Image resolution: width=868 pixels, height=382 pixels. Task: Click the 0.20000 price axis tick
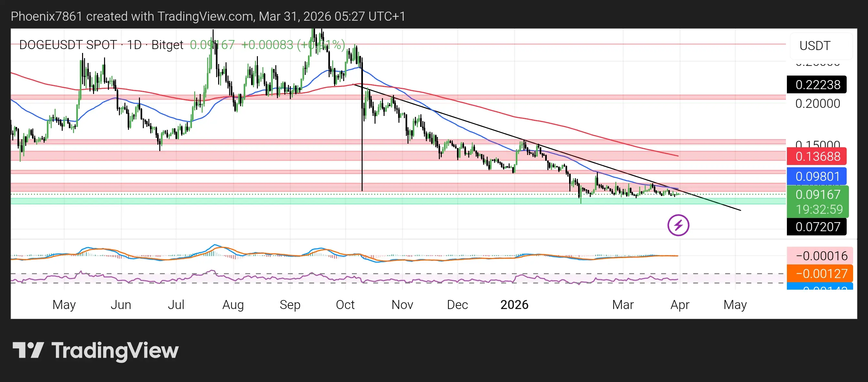pos(818,104)
